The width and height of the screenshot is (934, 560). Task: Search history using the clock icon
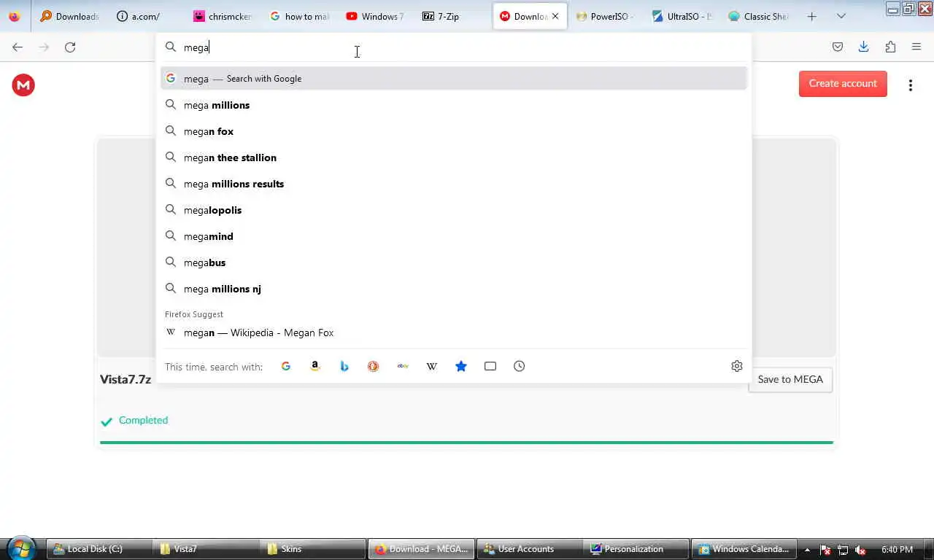tap(520, 366)
